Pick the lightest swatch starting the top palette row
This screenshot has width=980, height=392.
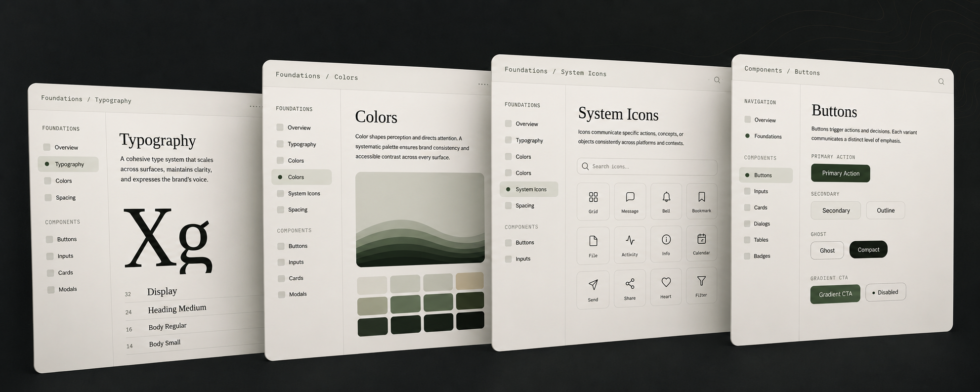pos(372,285)
